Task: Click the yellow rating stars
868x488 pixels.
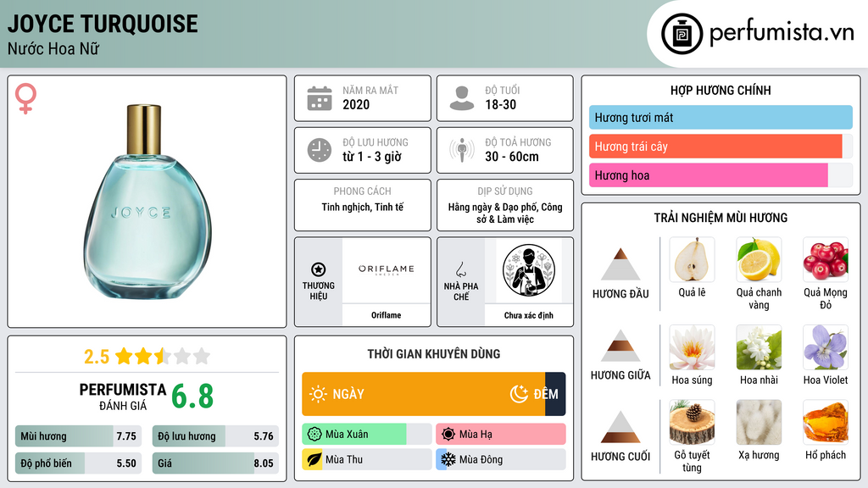Action: [x=163, y=356]
